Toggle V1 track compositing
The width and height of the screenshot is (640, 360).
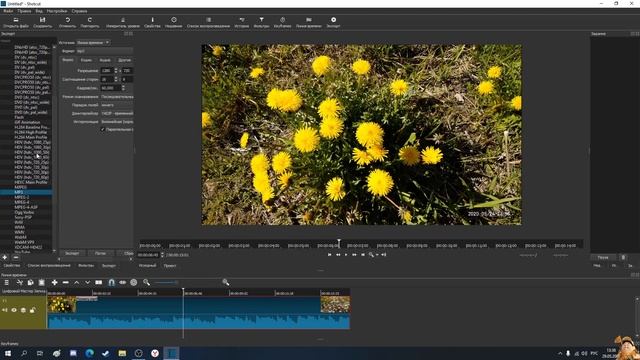(23, 310)
